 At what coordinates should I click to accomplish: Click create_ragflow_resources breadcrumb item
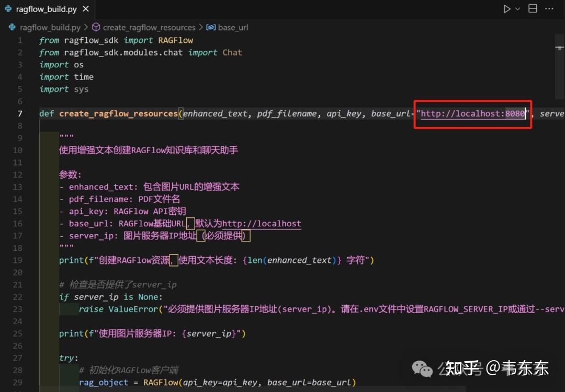(149, 27)
